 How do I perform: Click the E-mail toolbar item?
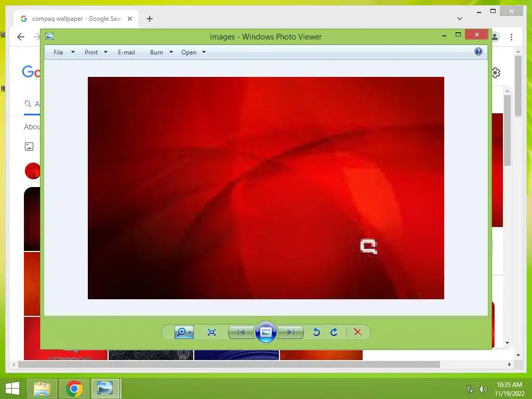(127, 52)
